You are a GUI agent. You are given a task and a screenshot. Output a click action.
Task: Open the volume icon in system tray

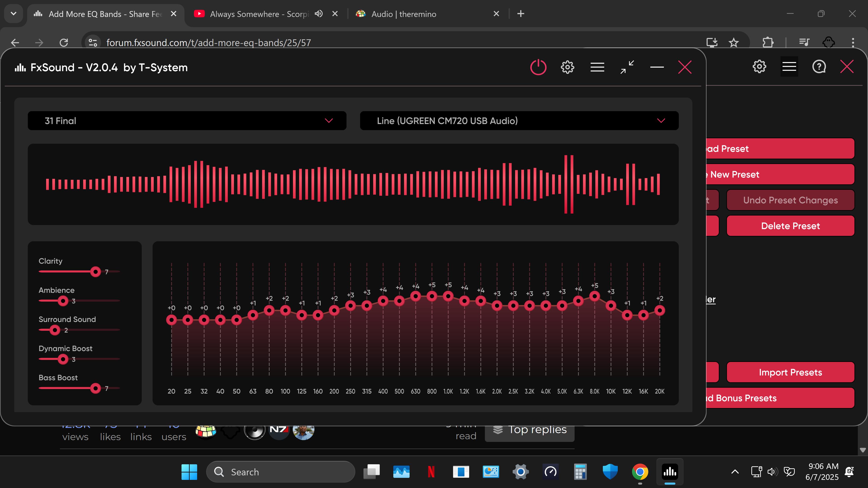[772, 472]
